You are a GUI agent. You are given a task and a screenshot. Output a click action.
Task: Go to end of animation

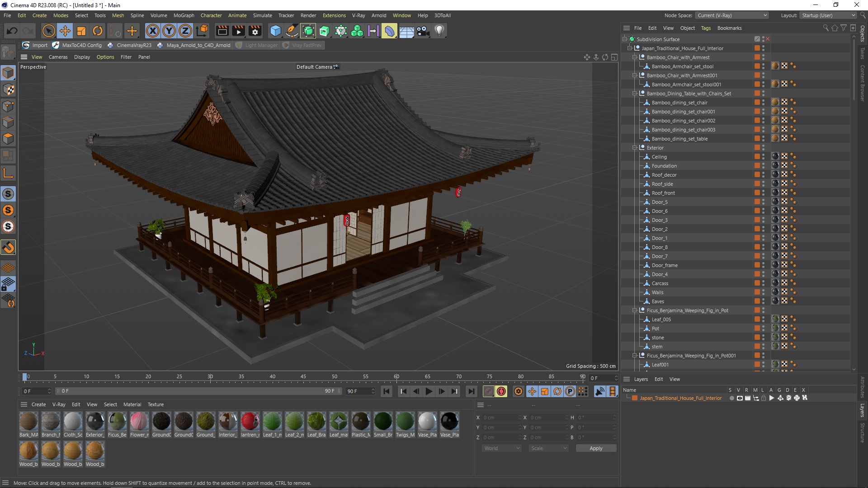(x=472, y=391)
